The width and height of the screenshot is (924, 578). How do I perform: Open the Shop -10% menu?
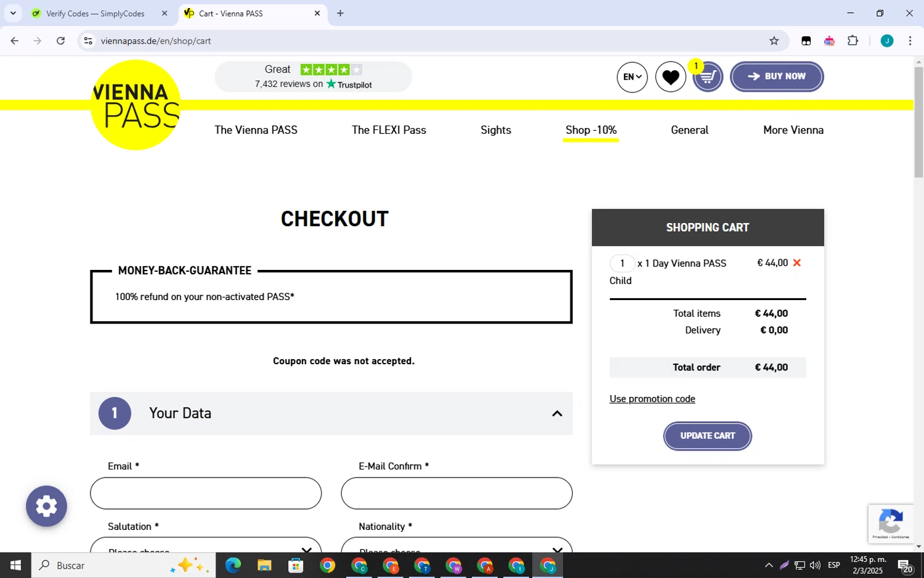click(591, 130)
